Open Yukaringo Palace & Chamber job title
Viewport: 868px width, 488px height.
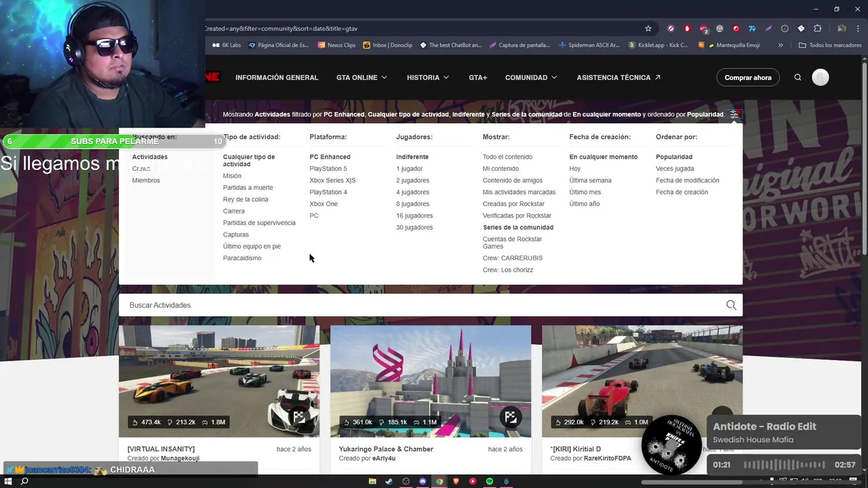pos(386,449)
